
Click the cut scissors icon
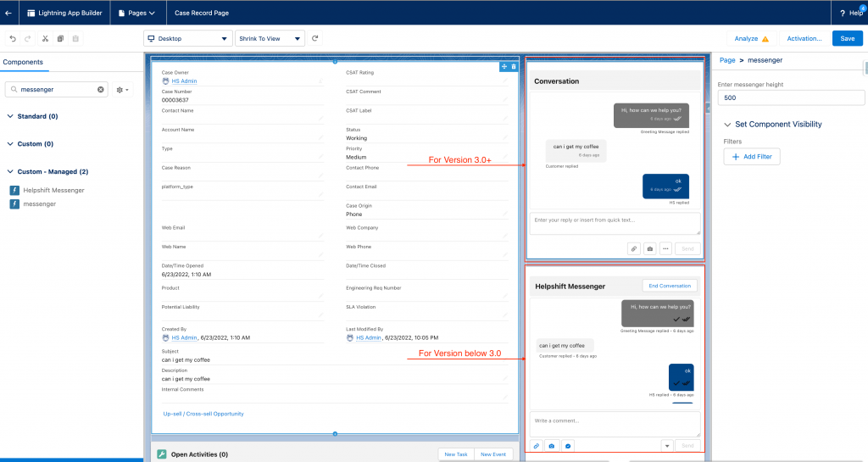click(45, 39)
